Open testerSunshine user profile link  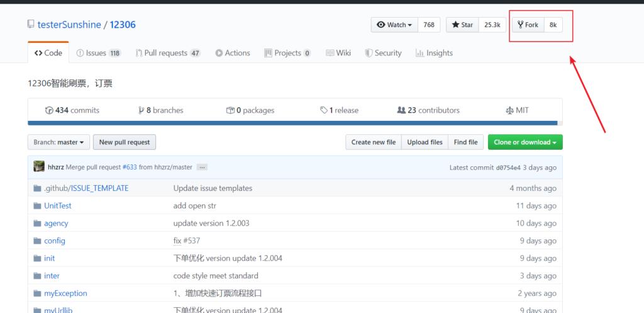point(69,25)
